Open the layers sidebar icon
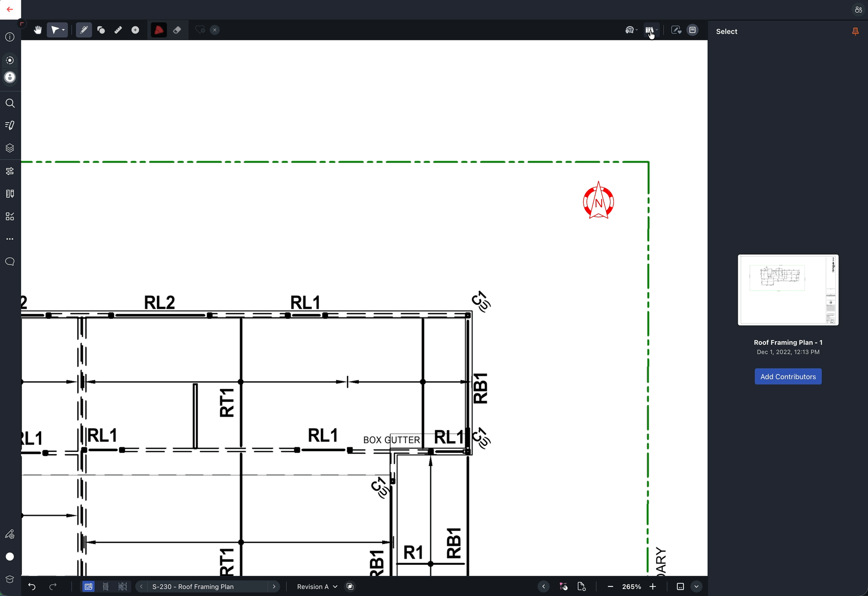This screenshot has height=596, width=868. [10, 148]
